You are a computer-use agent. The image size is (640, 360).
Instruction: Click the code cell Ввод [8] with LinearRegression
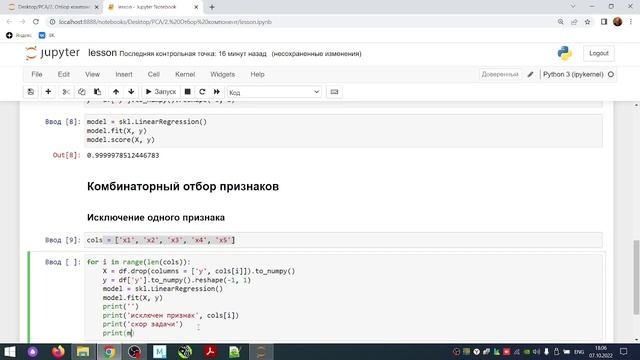pos(343,131)
